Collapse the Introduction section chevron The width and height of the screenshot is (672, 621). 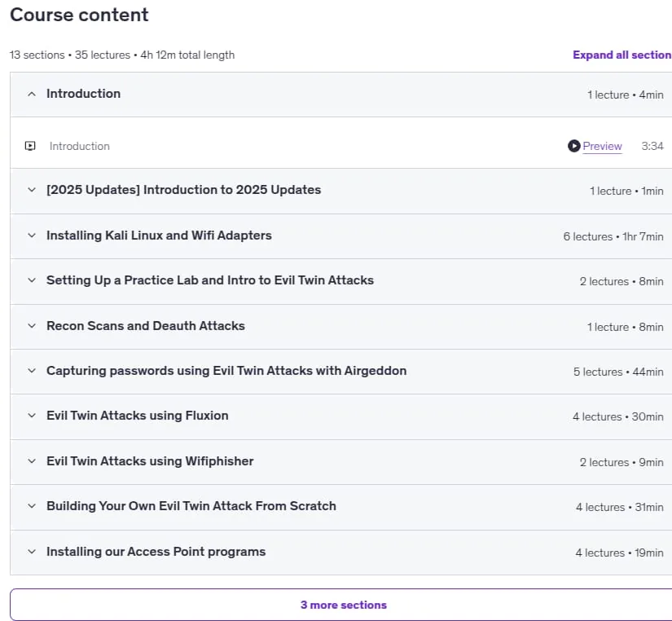click(x=32, y=94)
